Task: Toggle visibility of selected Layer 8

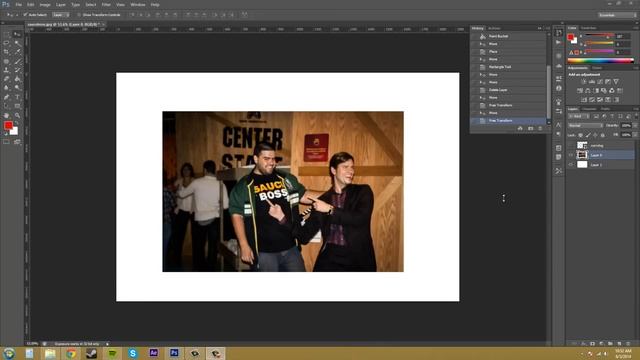Action: (571, 155)
